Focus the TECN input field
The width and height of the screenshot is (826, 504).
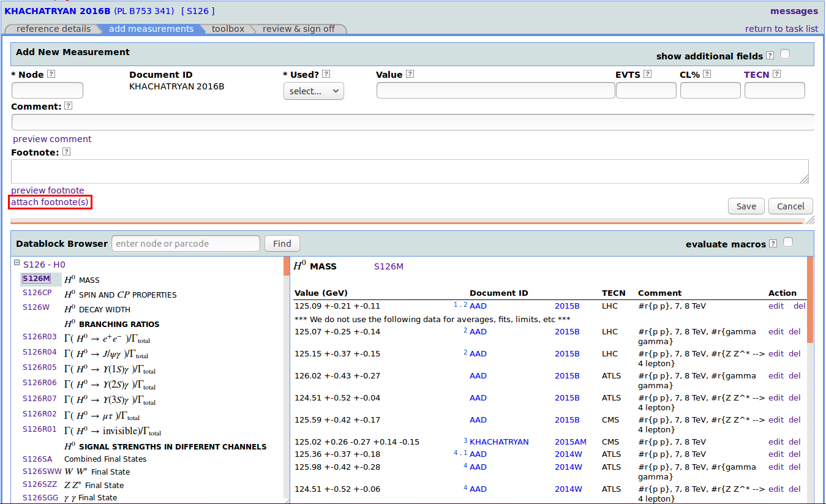point(775,90)
